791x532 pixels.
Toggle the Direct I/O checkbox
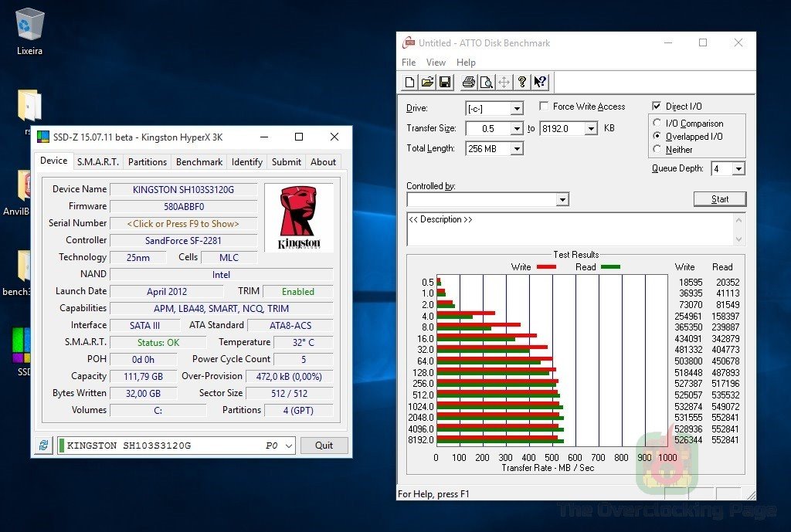[x=657, y=107]
